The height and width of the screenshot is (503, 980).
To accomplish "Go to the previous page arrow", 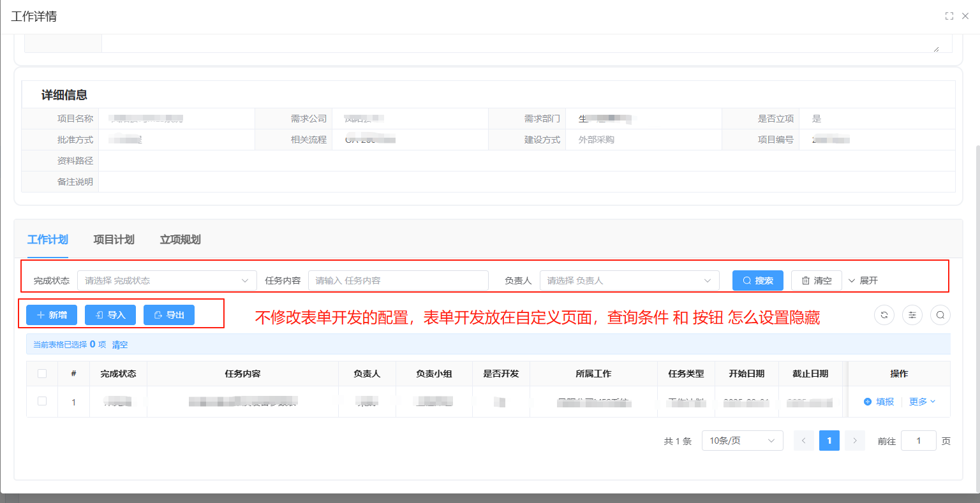I will click(803, 441).
